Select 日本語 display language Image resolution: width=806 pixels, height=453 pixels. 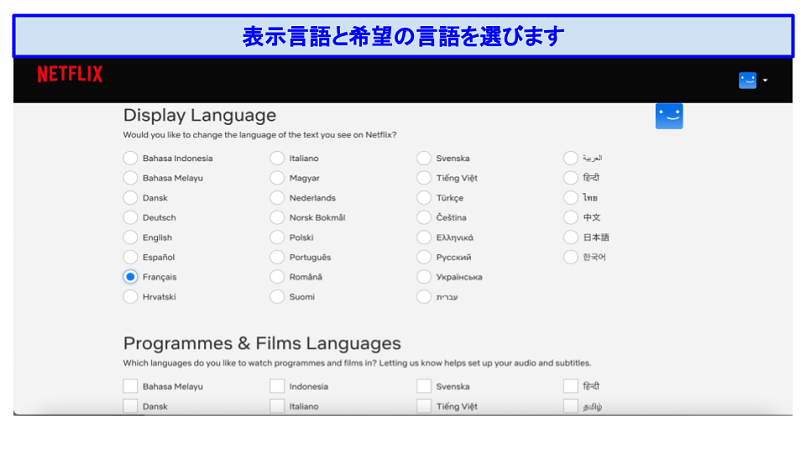tap(571, 237)
